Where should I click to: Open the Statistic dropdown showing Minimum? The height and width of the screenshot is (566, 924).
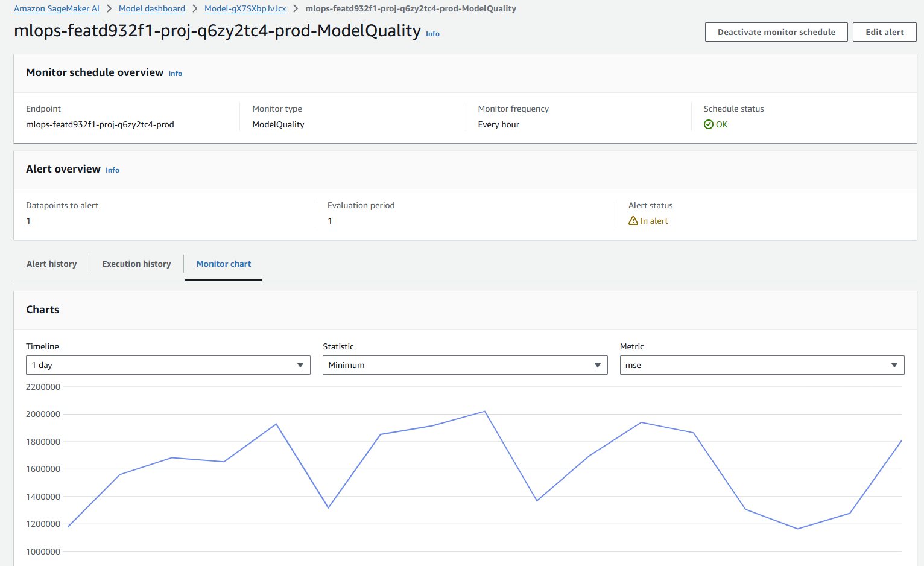pos(465,365)
